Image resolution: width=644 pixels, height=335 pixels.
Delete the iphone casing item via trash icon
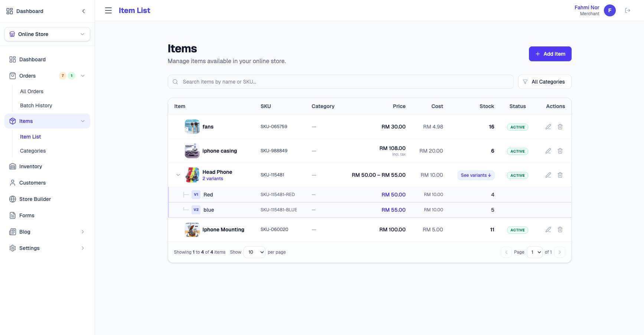(560, 151)
